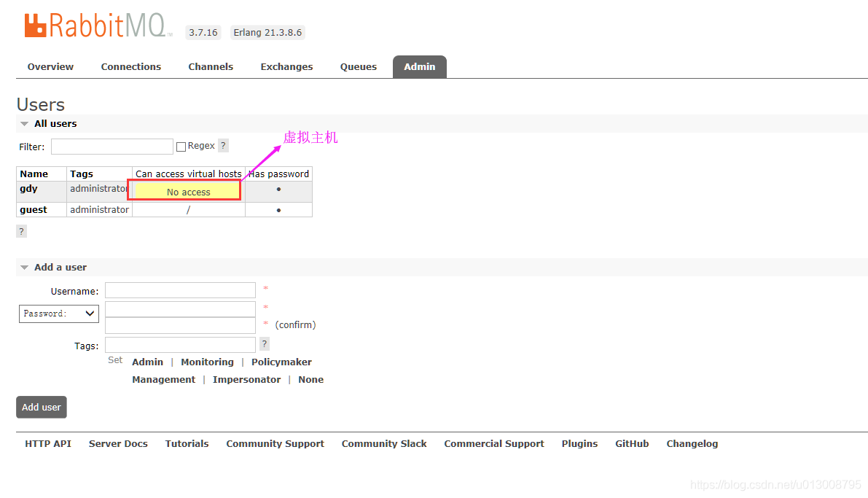Screen dimensions: 868x498
Task: Open the Server Docs link
Action: (118, 444)
